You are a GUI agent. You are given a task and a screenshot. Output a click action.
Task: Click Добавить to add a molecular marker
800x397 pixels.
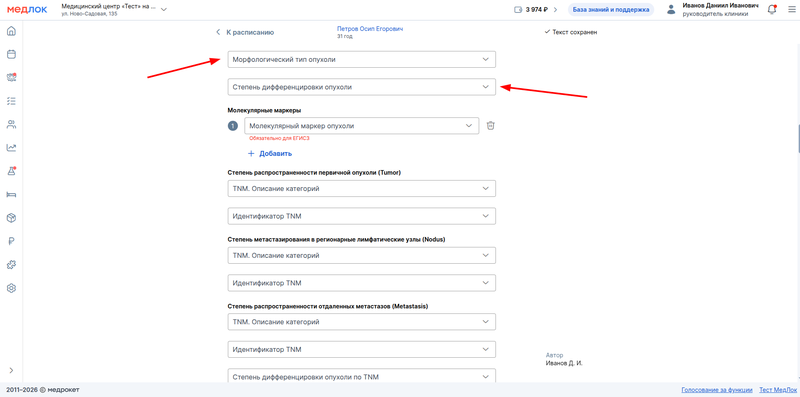point(276,154)
